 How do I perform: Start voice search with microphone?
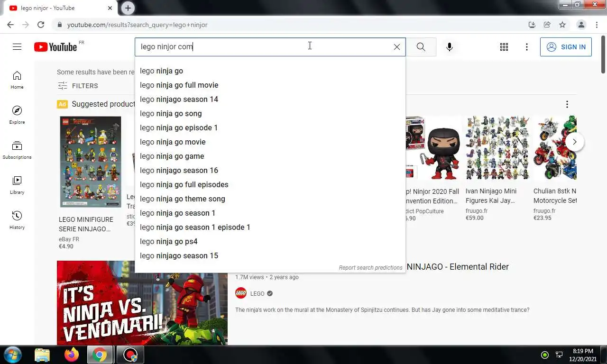pyautogui.click(x=450, y=47)
